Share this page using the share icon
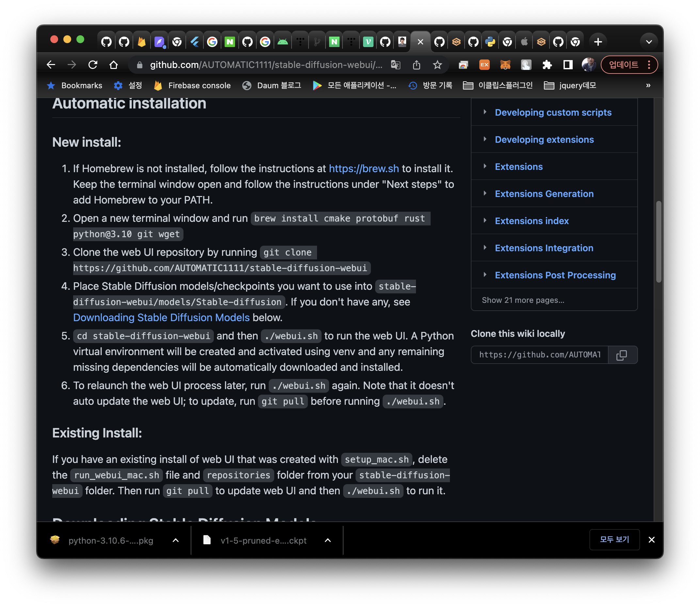This screenshot has height=607, width=700. tap(416, 64)
